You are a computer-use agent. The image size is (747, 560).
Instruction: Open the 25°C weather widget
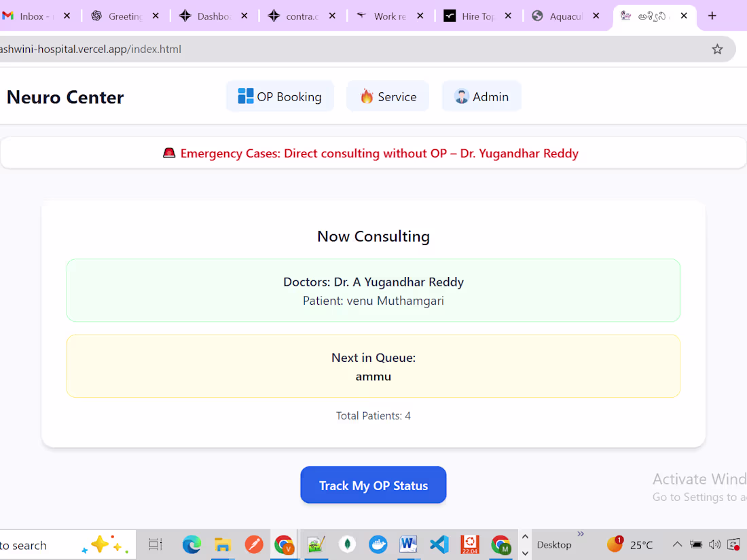click(630, 544)
